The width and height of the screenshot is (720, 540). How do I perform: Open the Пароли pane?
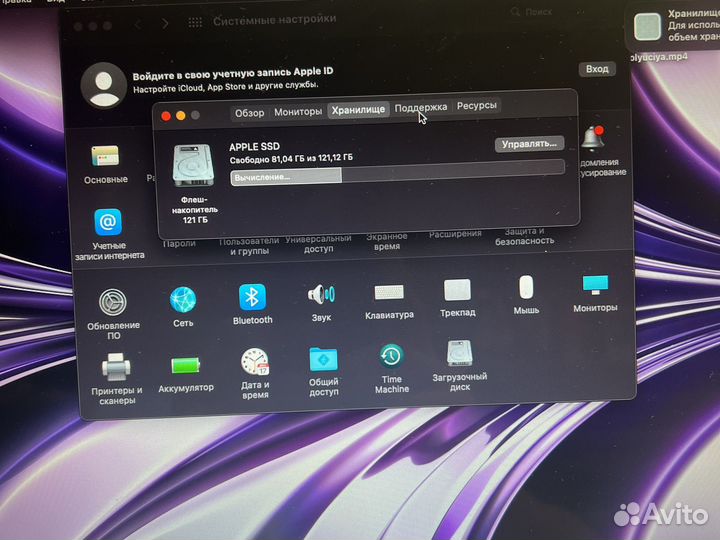pos(179,244)
